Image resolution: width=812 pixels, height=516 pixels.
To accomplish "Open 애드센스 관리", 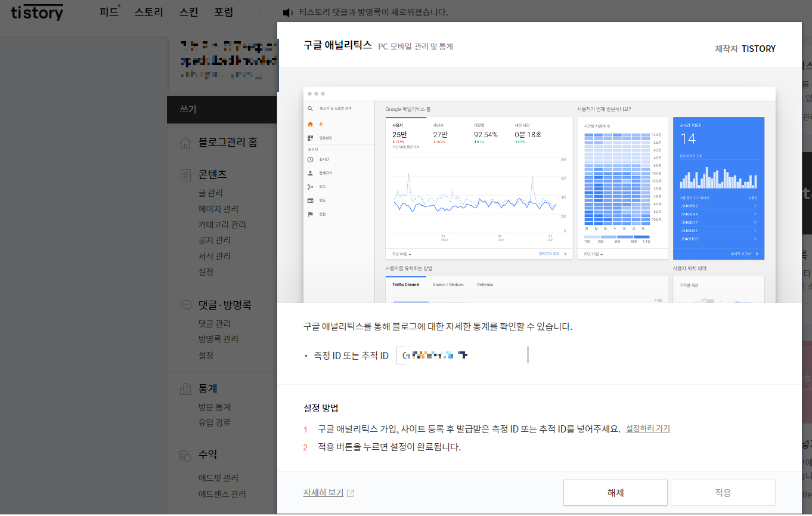I will [x=222, y=494].
